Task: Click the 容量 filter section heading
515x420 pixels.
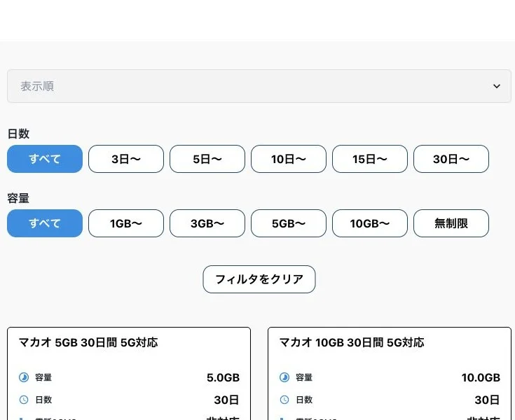Action: tap(18, 198)
